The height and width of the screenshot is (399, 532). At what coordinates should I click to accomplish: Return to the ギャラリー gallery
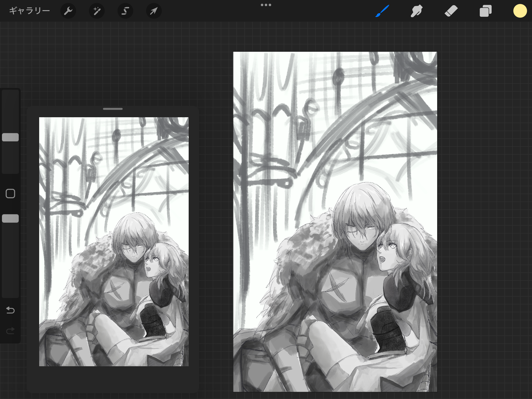tap(30, 11)
